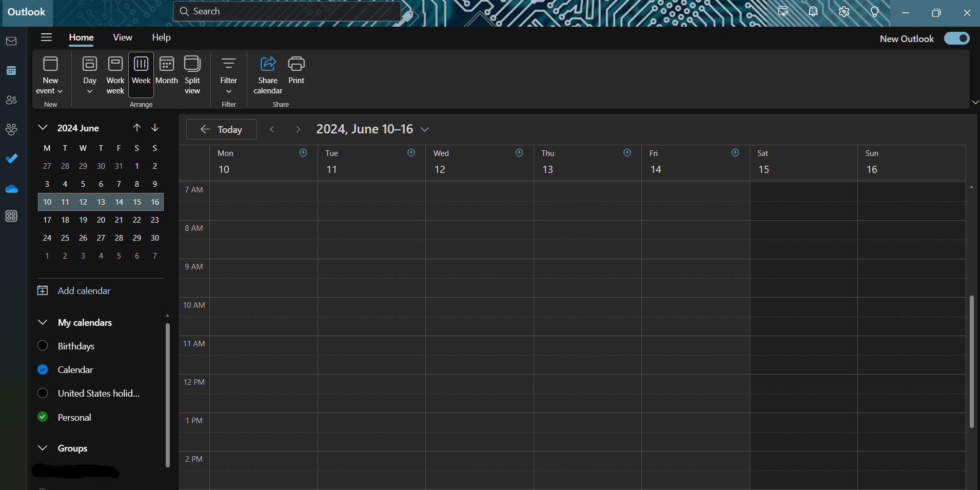Open the Filter dropdown
This screenshot has height=490, width=980.
(229, 75)
